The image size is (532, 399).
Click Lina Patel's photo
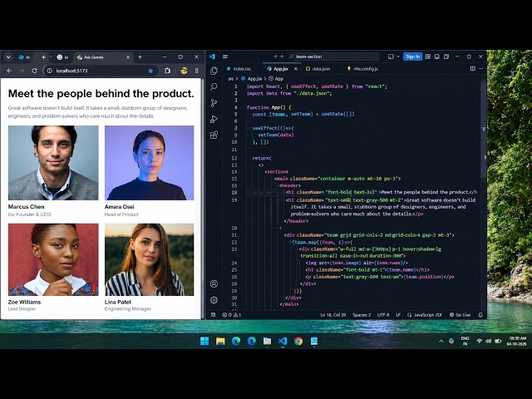pyautogui.click(x=150, y=259)
